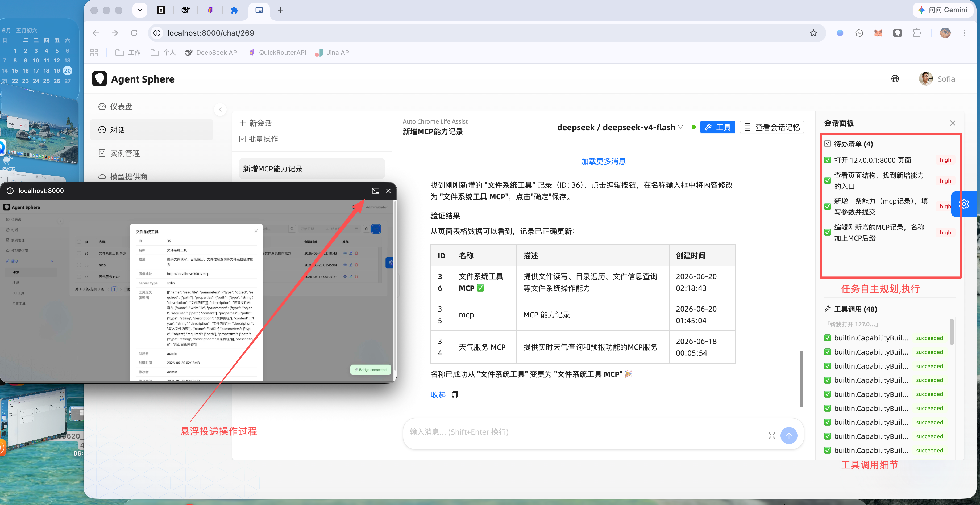Open the Chrome apps grid in bookmarks bar
980x505 pixels.
point(94,52)
